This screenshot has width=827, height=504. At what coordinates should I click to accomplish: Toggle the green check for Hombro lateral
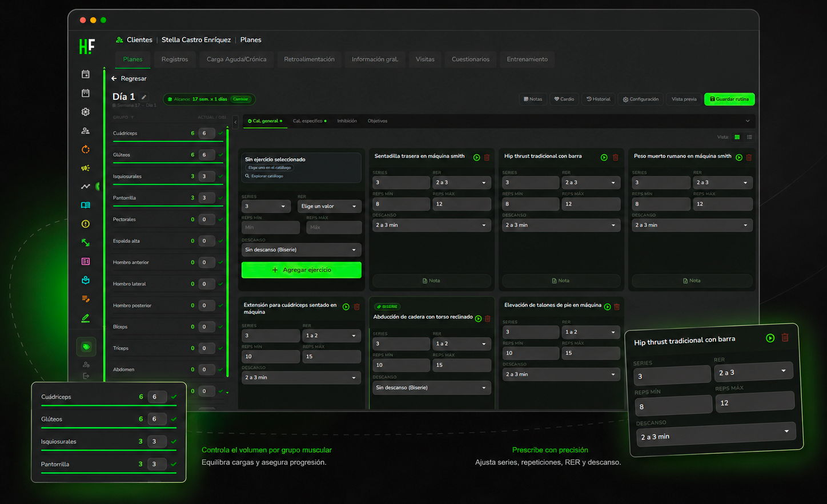pyautogui.click(x=221, y=284)
